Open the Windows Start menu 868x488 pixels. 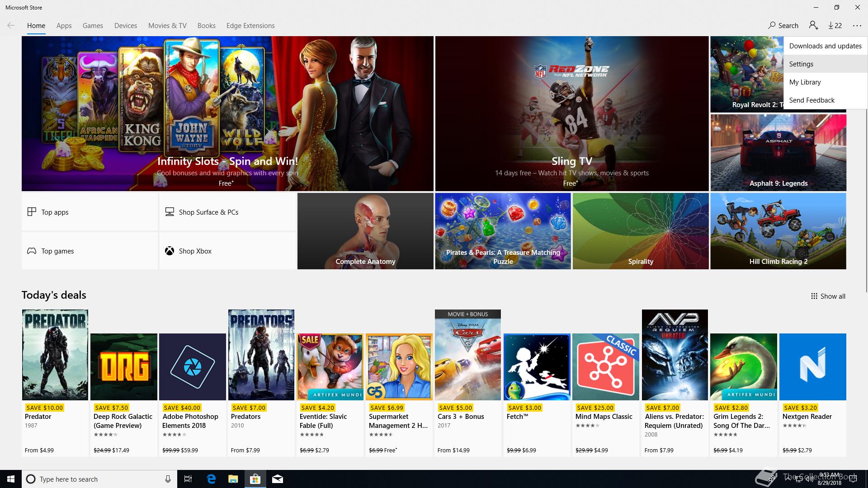11,479
